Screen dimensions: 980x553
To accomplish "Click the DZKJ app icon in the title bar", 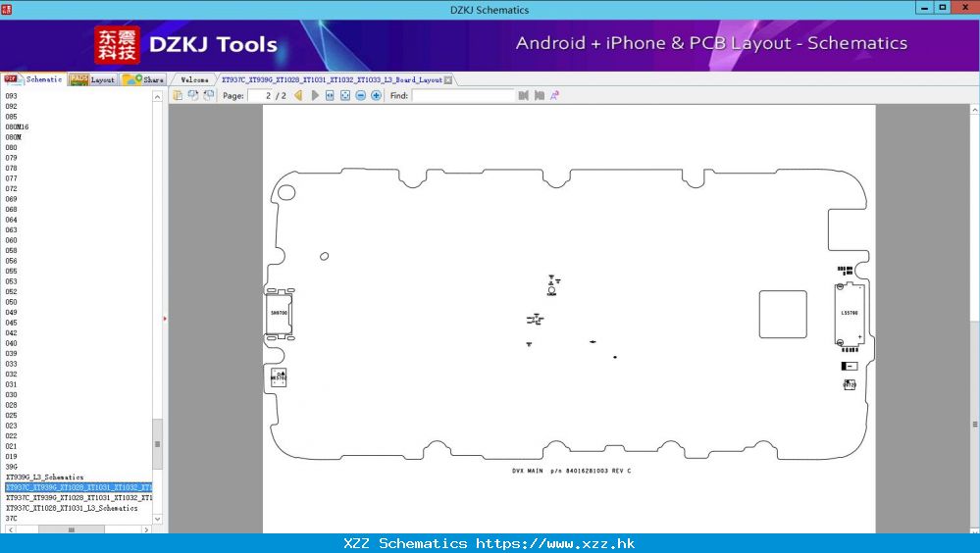I will tap(6, 9).
